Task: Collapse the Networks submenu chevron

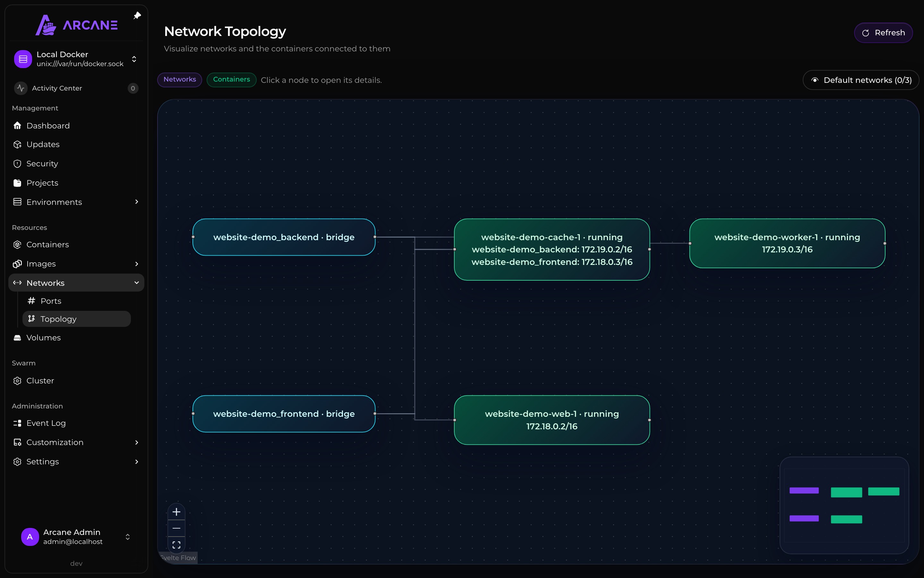Action: [x=137, y=283]
